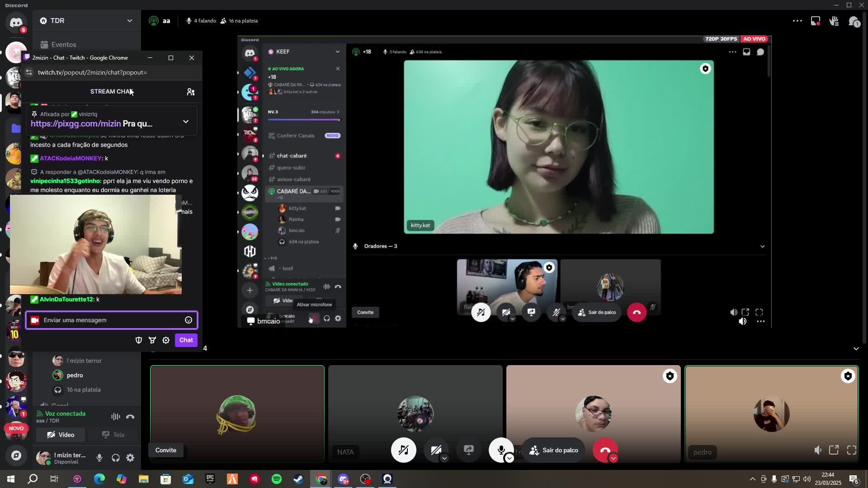Show stage chat icon with badge 1

pyautogui.click(x=854, y=21)
